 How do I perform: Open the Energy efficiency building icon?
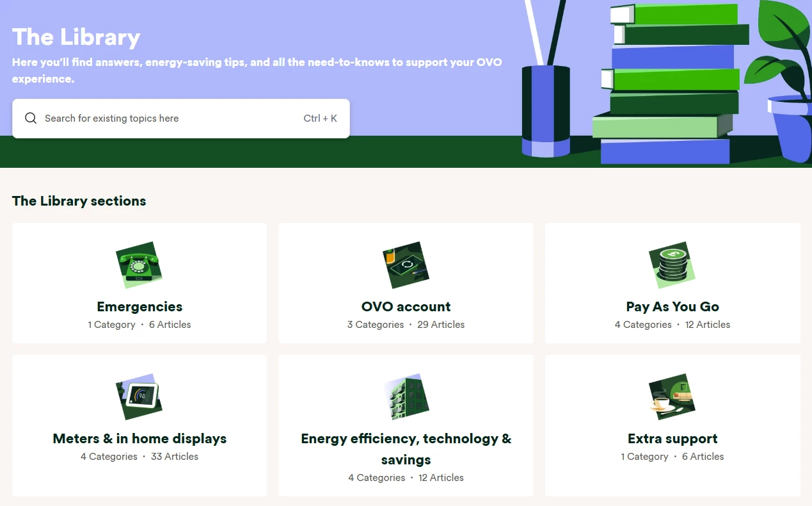coord(406,397)
